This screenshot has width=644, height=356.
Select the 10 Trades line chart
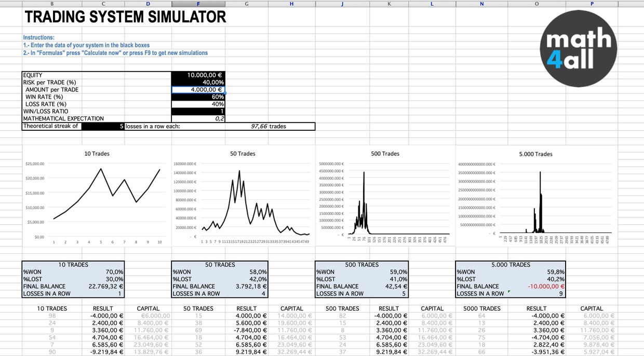coord(97,197)
